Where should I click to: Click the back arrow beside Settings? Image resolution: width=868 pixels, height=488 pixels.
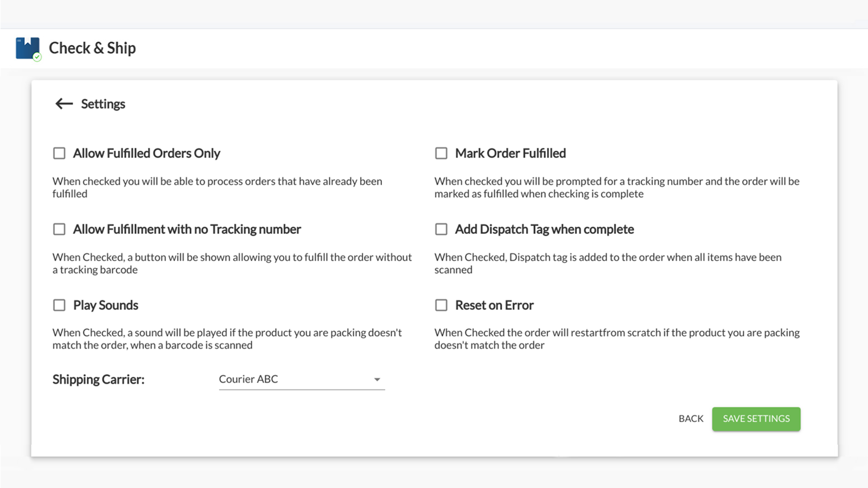coord(64,104)
